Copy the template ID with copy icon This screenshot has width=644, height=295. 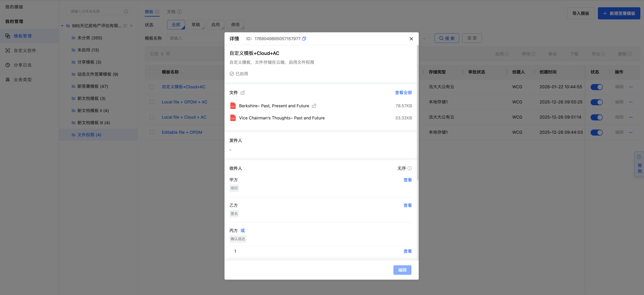pyautogui.click(x=304, y=38)
